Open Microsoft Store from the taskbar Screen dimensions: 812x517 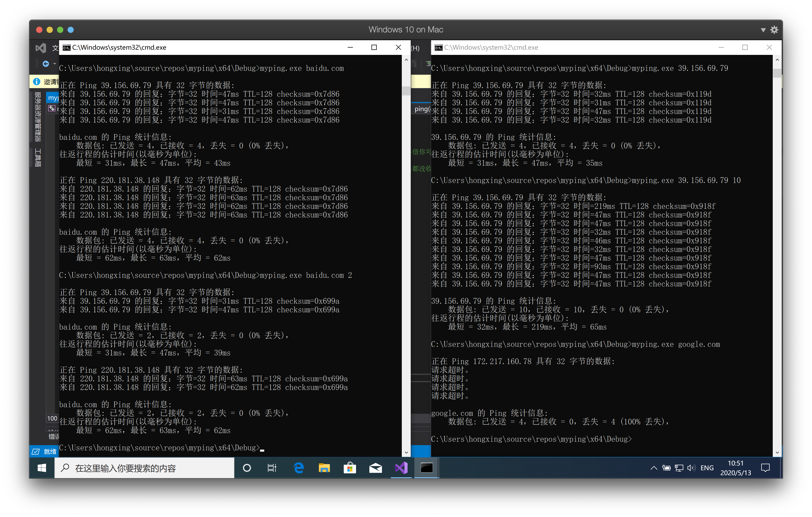pyautogui.click(x=350, y=468)
